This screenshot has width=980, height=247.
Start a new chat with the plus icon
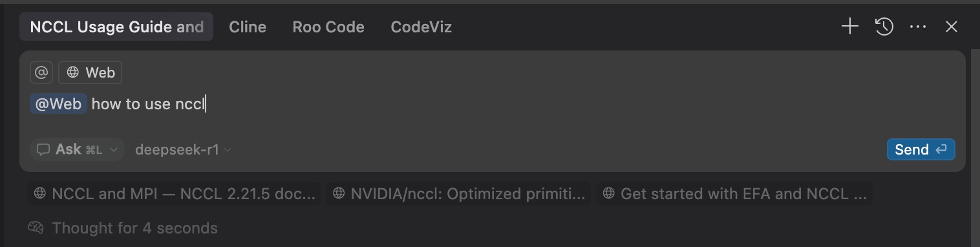coord(849,27)
